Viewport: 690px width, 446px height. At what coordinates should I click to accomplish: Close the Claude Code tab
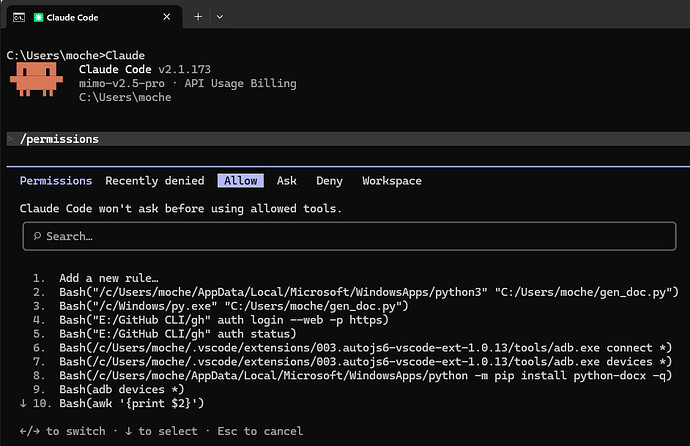(166, 17)
